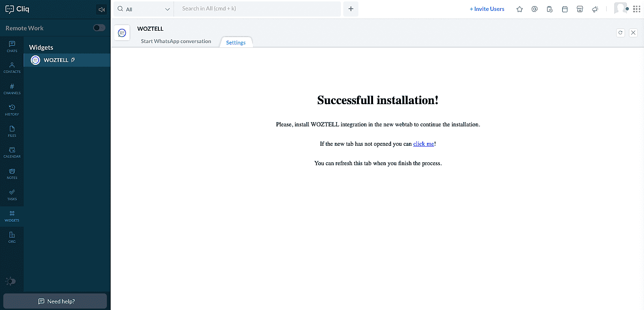Select WOZTELL in the Widgets list
The image size is (644, 310).
[67, 60]
